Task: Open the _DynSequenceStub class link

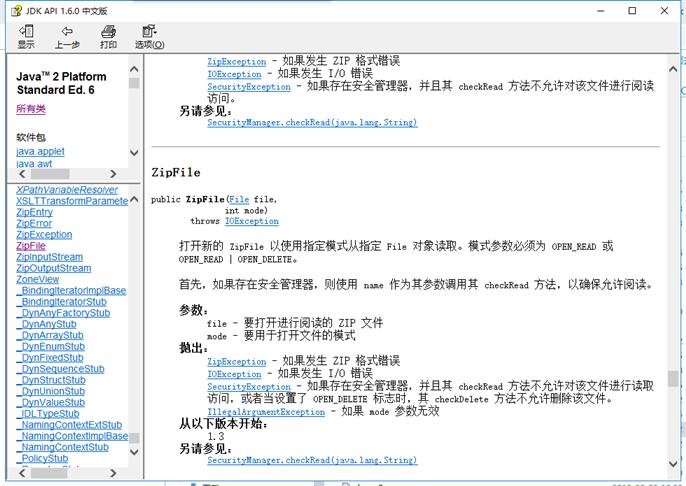Action: pos(60,369)
